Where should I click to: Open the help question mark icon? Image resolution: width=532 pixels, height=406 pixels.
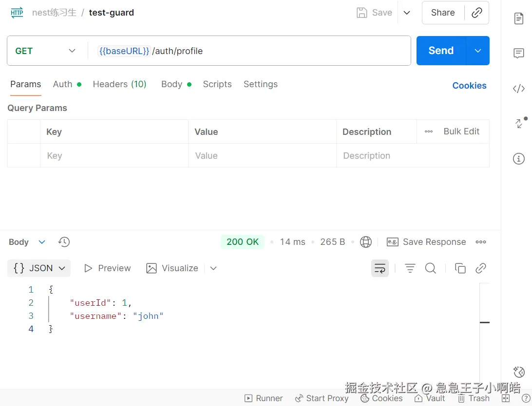(526, 398)
